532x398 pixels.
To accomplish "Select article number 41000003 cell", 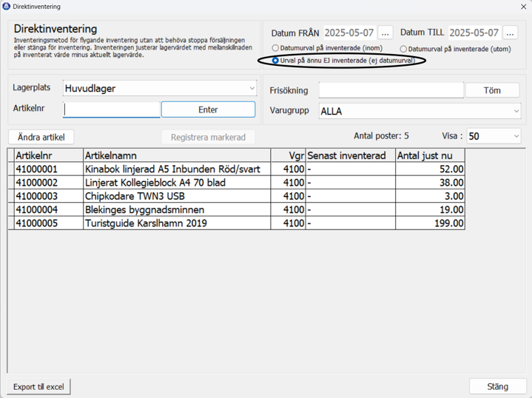I will tap(49, 196).
